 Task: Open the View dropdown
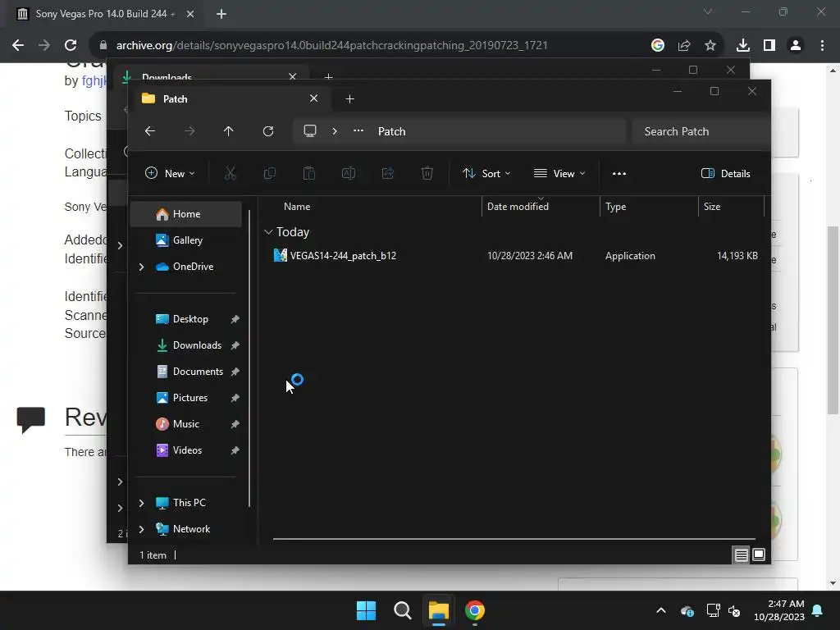click(x=559, y=173)
